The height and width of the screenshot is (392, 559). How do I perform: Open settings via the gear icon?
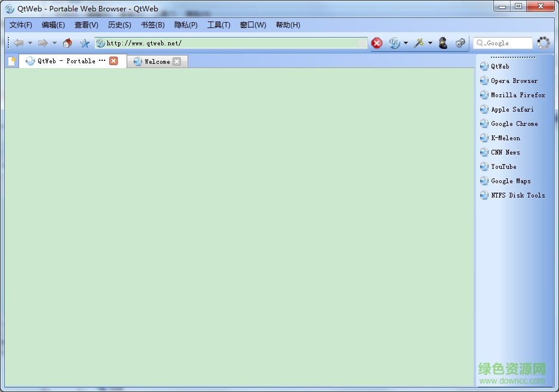pyautogui.click(x=460, y=42)
